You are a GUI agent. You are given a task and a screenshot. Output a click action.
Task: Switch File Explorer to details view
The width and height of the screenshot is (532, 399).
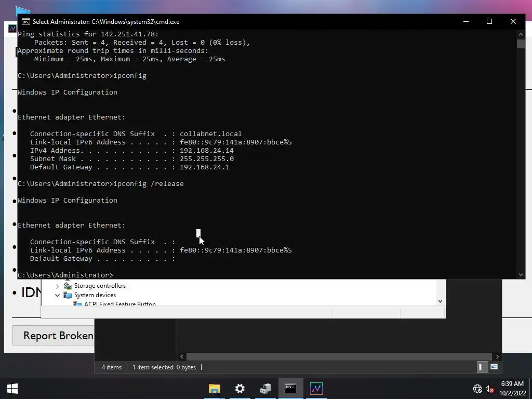tap(481, 367)
